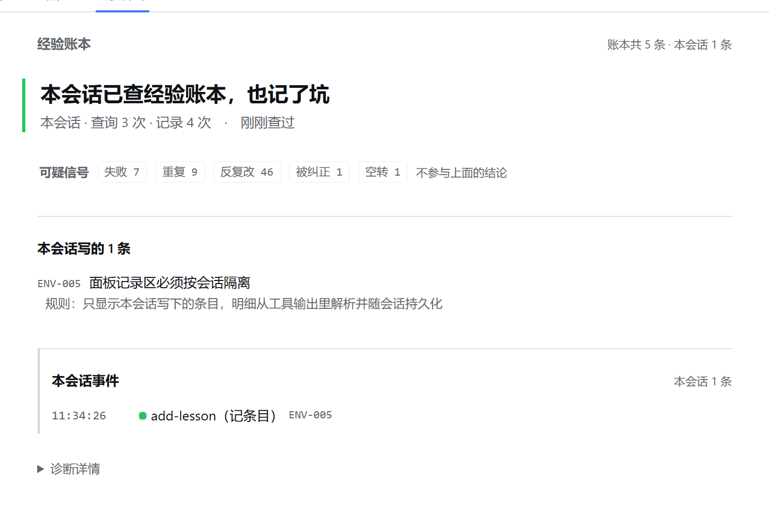Click the 失败 7 signal chip
Image resolution: width=769 pixels, height=532 pixels.
122,172
